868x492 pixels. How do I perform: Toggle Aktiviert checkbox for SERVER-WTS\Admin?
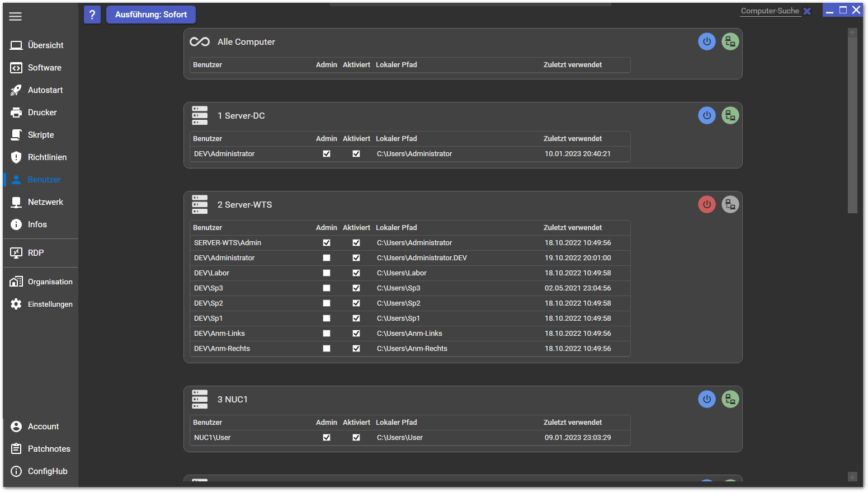[356, 243]
